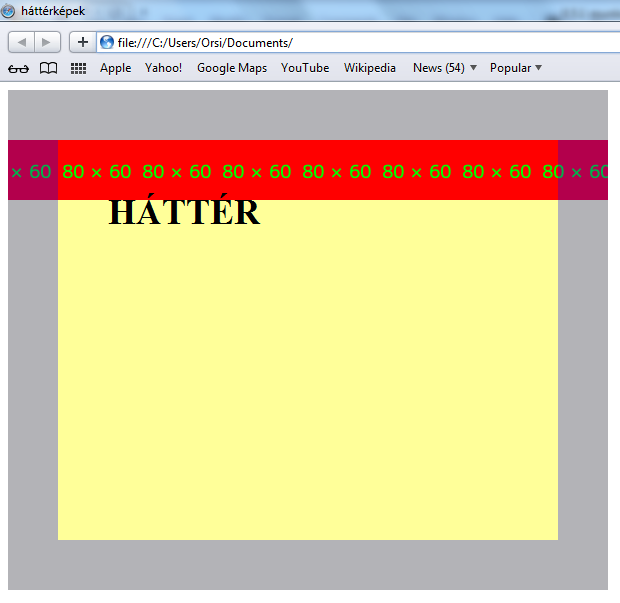The image size is (620, 603).
Task: Click the file:///C:/Users/Orsi/Documents/ address field
Action: (x=358, y=42)
